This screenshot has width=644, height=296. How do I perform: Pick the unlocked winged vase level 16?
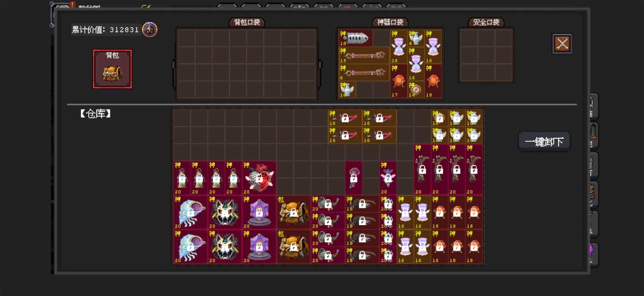(347, 89)
